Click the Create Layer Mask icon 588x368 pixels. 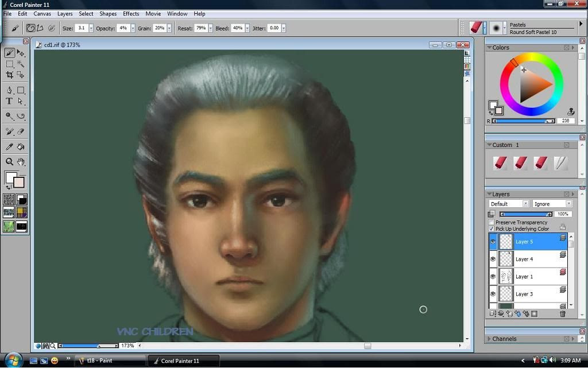point(535,313)
